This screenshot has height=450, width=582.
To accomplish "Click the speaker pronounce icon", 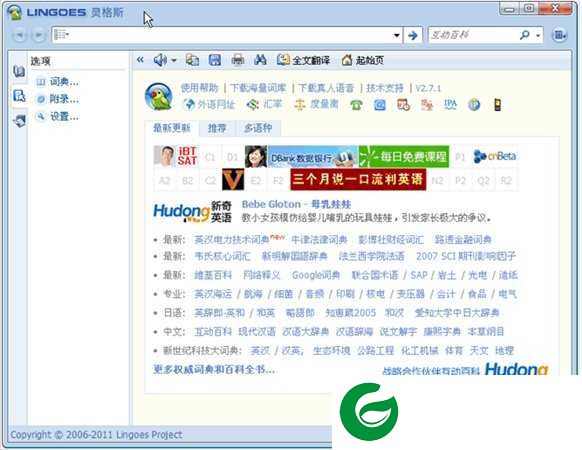I will pyautogui.click(x=160, y=60).
